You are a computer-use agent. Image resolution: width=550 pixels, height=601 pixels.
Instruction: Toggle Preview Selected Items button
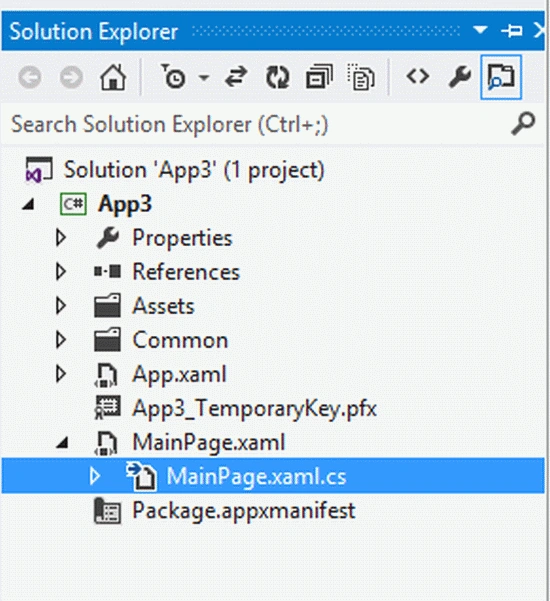pyautogui.click(x=501, y=77)
